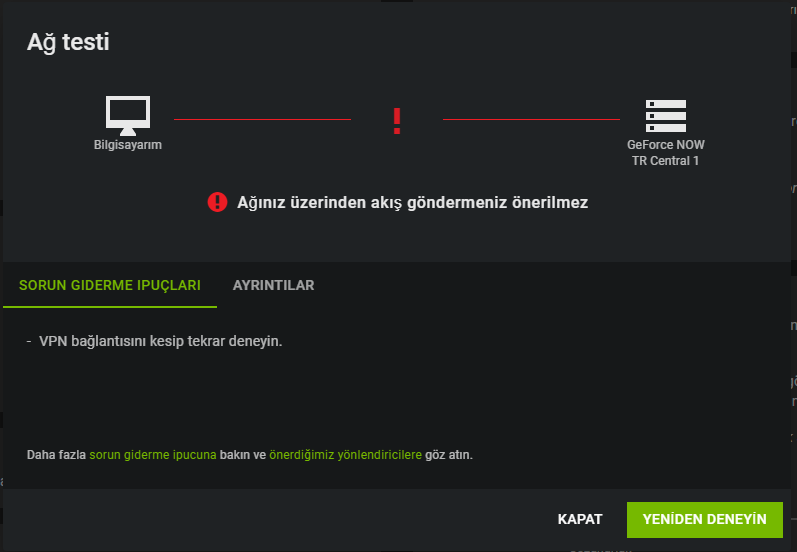Click the Ağ testi dialog title
The width and height of the screenshot is (797, 552).
point(68,42)
